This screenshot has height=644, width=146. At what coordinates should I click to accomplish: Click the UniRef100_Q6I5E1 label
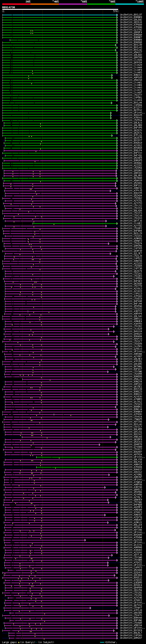tap(131, 387)
